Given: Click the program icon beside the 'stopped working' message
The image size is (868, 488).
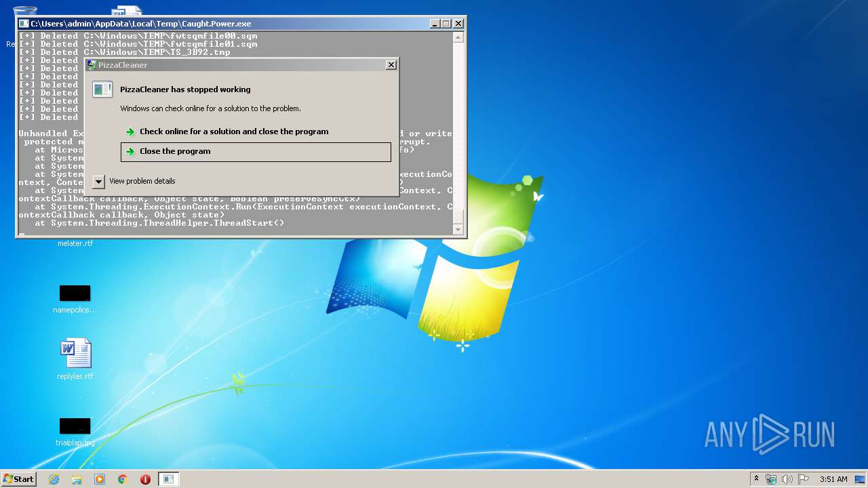Looking at the screenshot, I should [102, 89].
